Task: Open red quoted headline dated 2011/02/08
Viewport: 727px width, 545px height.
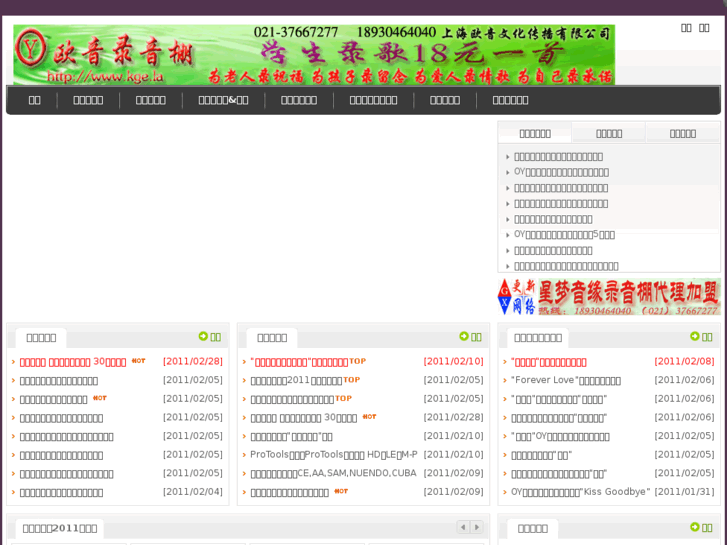Action: (x=548, y=362)
